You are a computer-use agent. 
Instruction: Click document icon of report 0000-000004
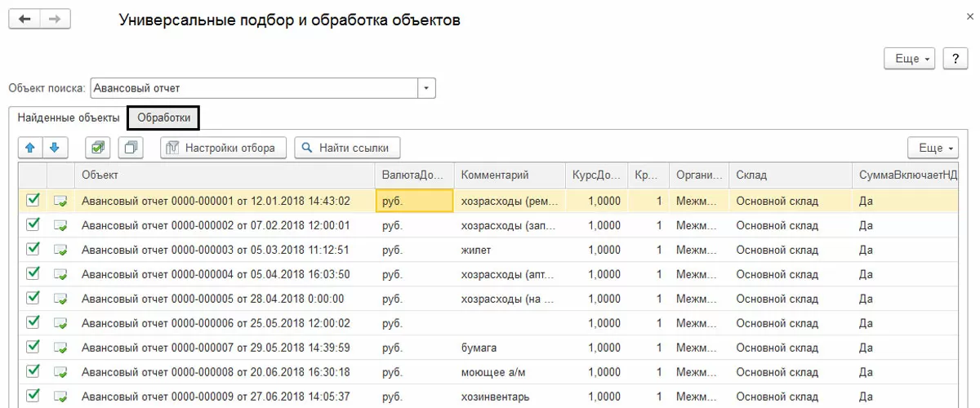point(61,274)
